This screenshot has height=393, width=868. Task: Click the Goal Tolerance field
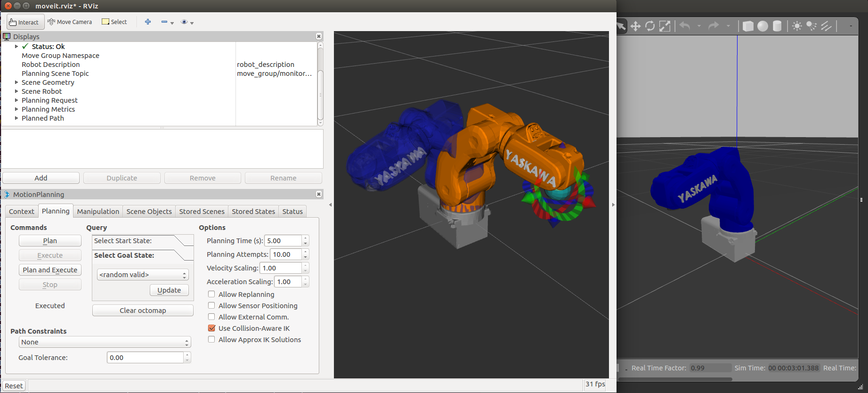(145, 358)
